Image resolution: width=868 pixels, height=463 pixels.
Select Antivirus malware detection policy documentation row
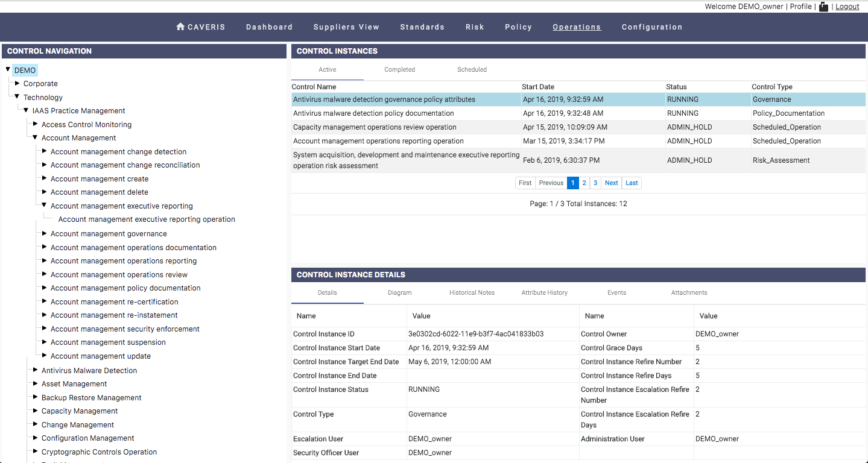tap(578, 113)
